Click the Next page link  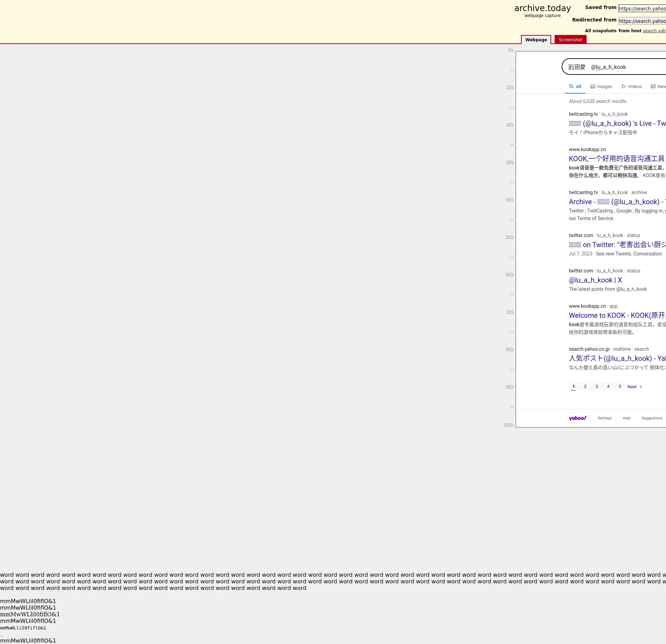click(x=634, y=387)
